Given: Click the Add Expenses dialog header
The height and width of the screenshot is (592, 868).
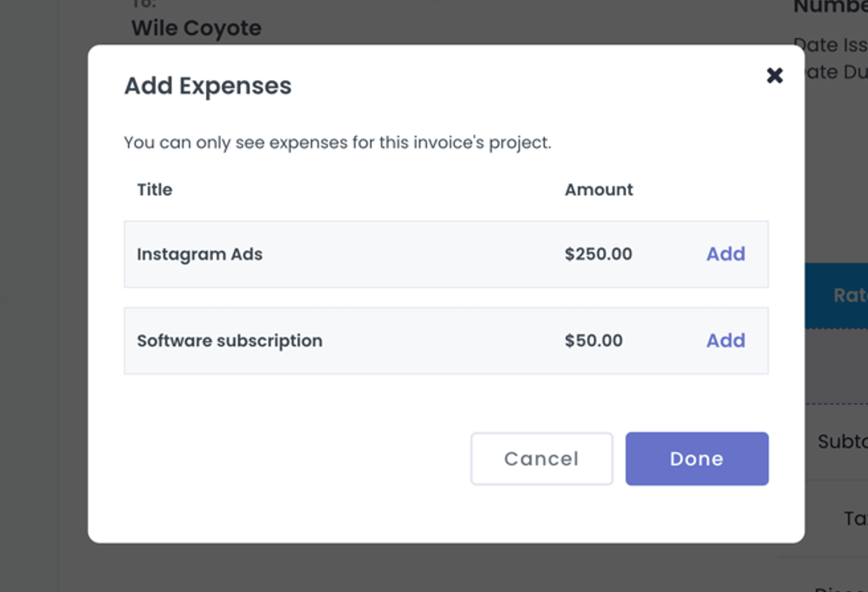Looking at the screenshot, I should click(208, 86).
